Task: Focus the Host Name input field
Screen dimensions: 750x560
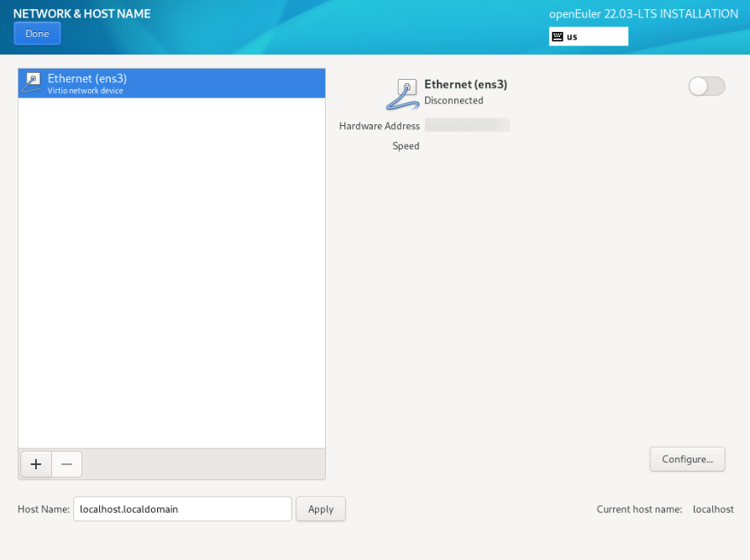Action: click(x=182, y=509)
